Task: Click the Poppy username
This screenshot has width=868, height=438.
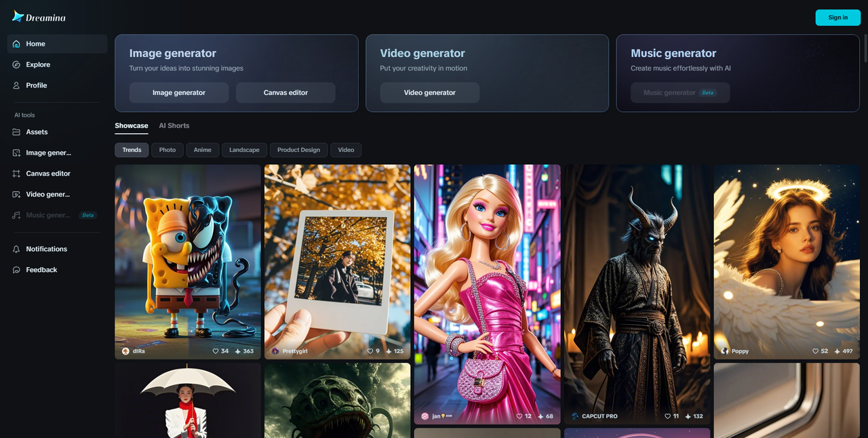Action: tap(741, 351)
